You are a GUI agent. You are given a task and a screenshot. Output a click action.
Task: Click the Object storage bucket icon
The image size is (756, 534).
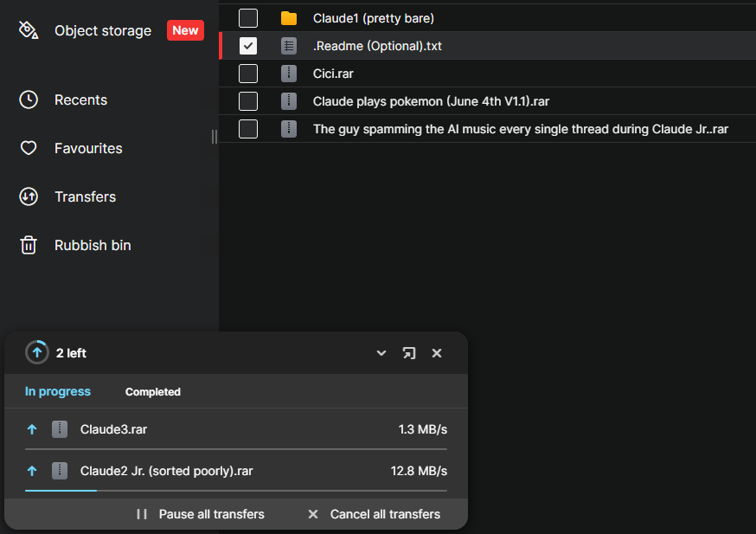pyautogui.click(x=29, y=30)
